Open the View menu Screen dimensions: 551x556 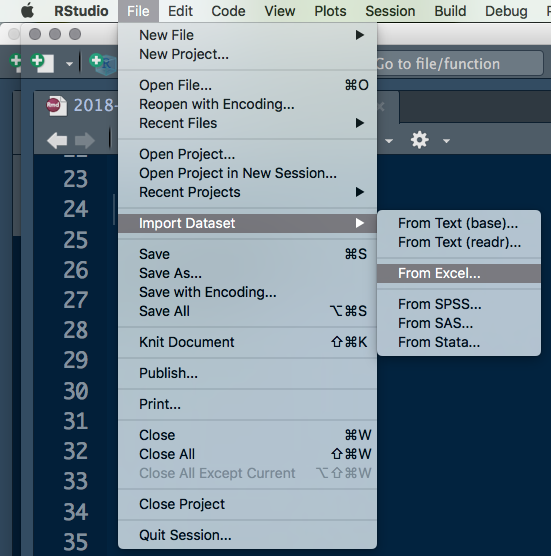click(280, 11)
